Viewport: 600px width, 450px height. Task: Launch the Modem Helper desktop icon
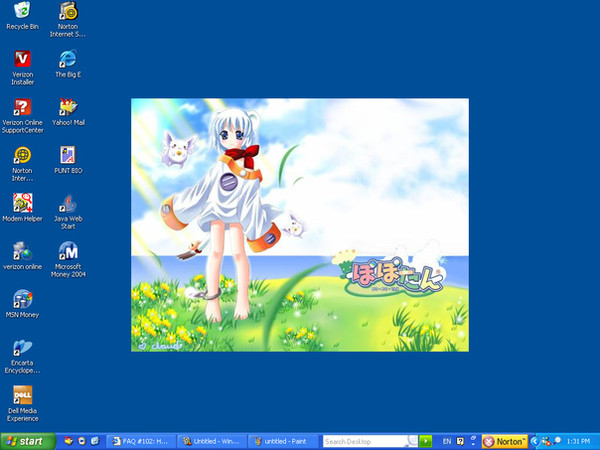point(22,208)
